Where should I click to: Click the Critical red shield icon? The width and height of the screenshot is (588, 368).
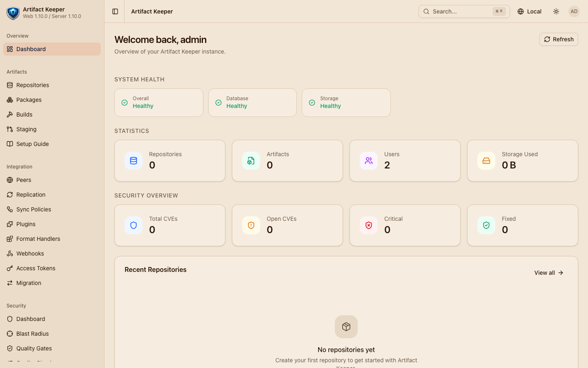click(x=369, y=225)
